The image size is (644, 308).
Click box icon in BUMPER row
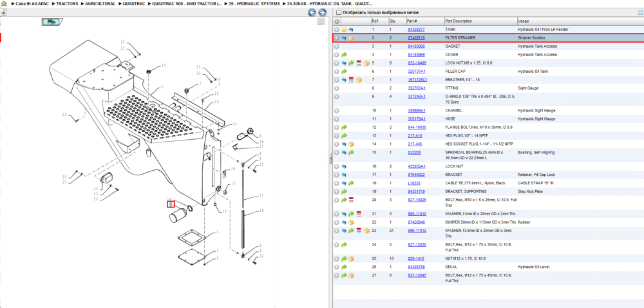click(351, 222)
